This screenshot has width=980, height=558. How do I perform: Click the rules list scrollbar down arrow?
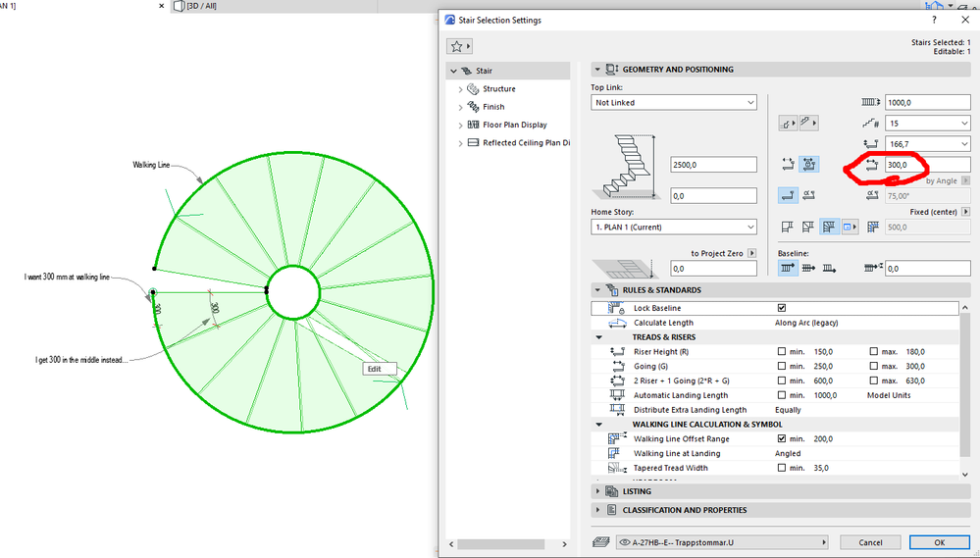(966, 473)
